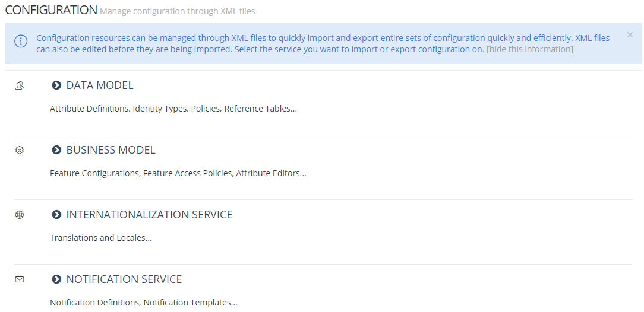Click the CONFIGURATION page title
Image resolution: width=644 pixels, height=312 pixels.
coord(51,10)
